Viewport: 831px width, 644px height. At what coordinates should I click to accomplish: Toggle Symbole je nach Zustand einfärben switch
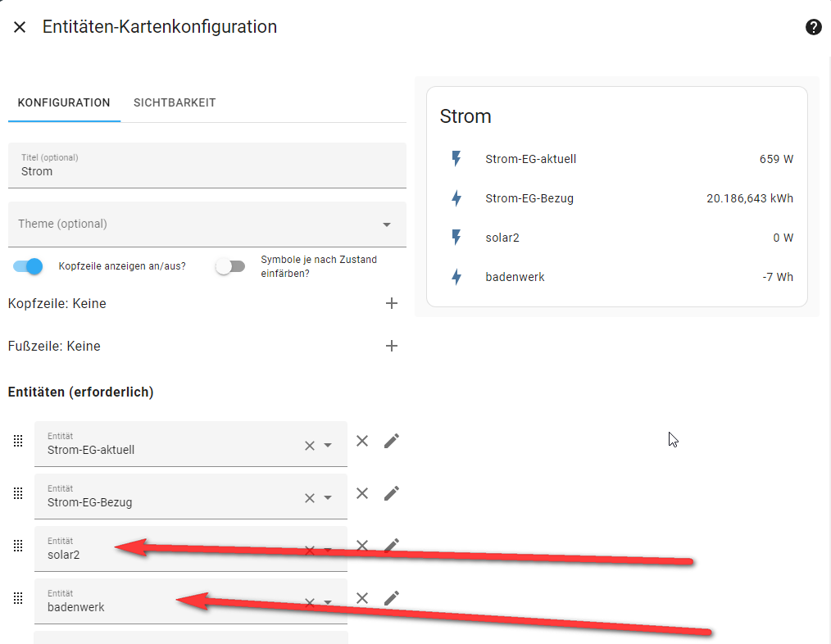click(x=230, y=266)
